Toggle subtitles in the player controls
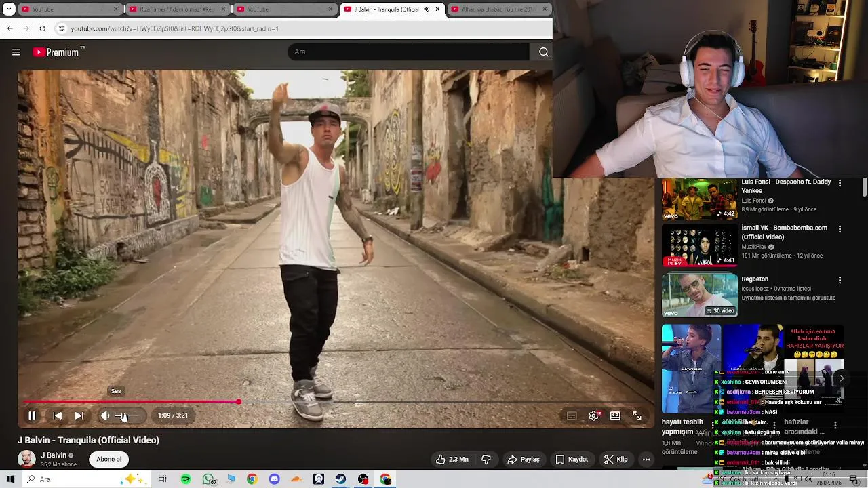 (x=572, y=415)
